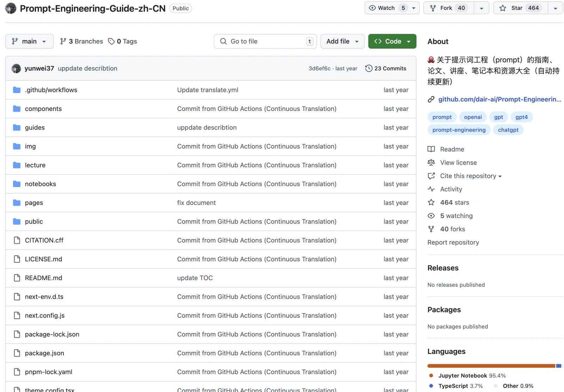Image resolution: width=564 pixels, height=392 pixels.
Task: Toggle Watch for this repository
Action: pos(387,8)
